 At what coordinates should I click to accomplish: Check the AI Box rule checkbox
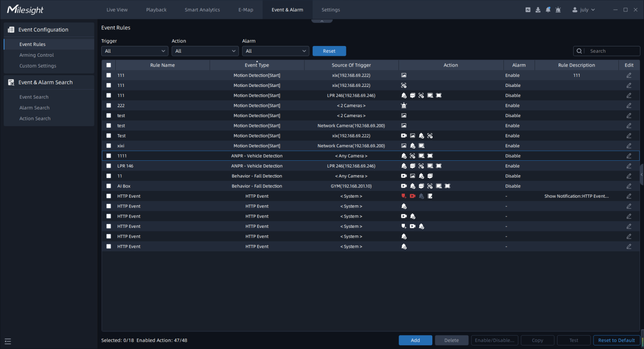pos(109,186)
